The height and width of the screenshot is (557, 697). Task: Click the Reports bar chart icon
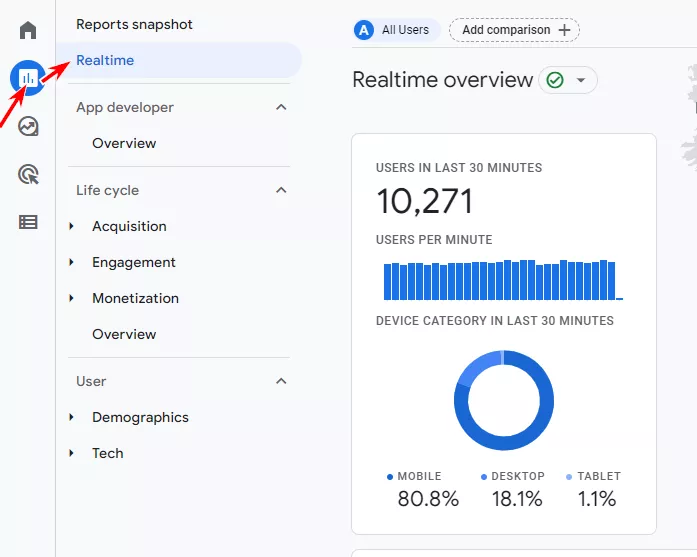(x=28, y=78)
